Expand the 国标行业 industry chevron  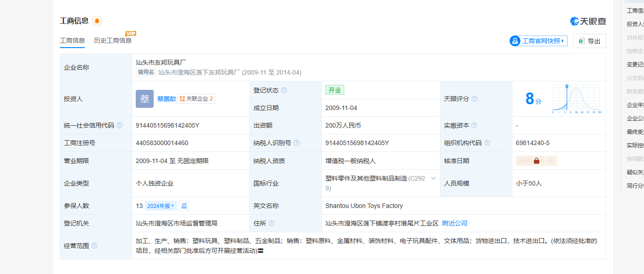(433, 178)
